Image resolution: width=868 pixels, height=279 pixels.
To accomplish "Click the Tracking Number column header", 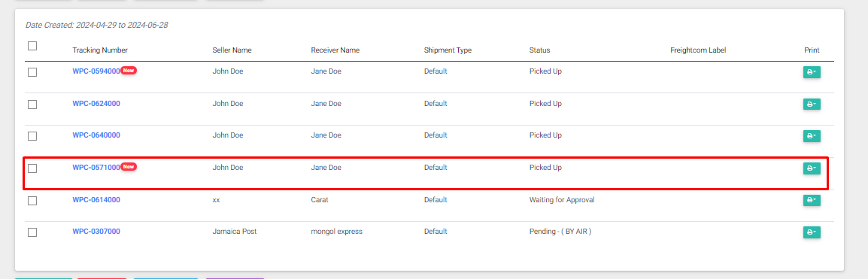I will coord(100,50).
